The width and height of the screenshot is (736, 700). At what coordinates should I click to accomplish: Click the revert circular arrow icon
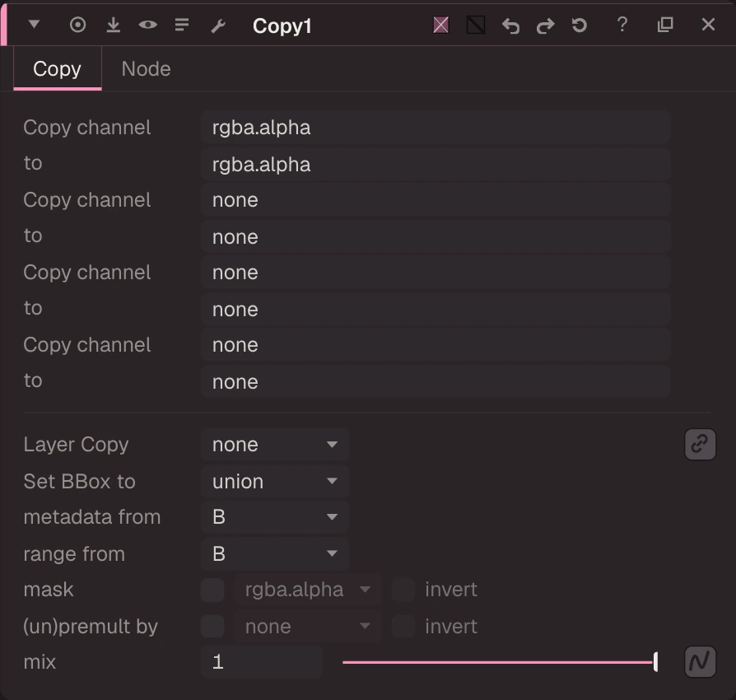click(x=580, y=25)
